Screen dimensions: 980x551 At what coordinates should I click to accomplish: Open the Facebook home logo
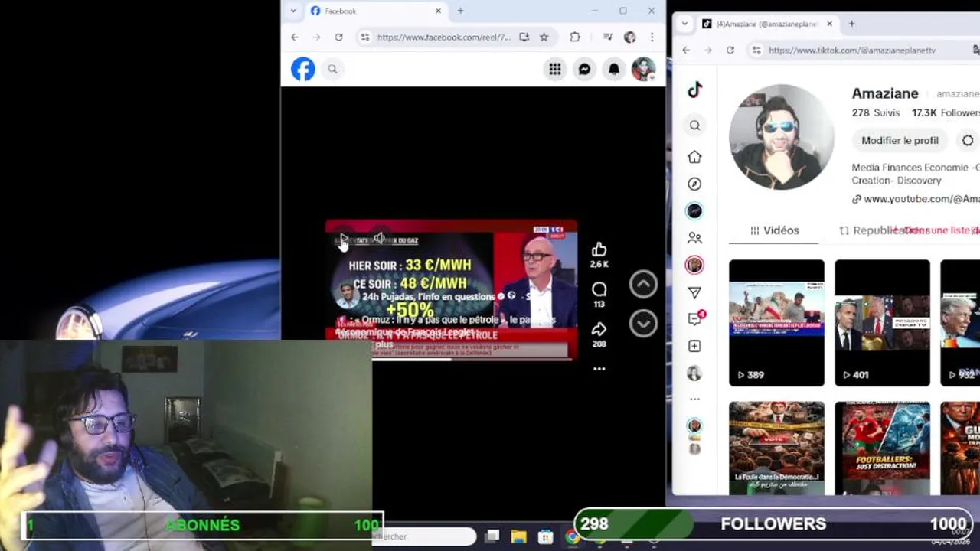click(303, 69)
